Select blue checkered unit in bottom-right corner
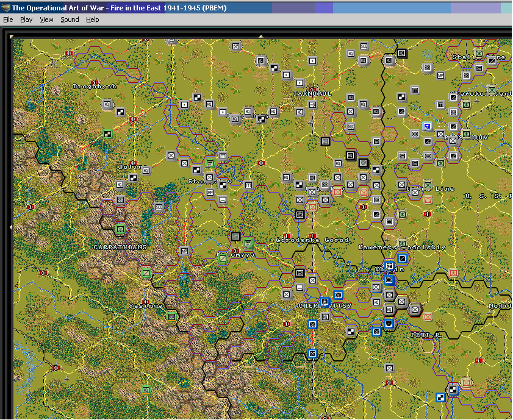 (x=440, y=397)
